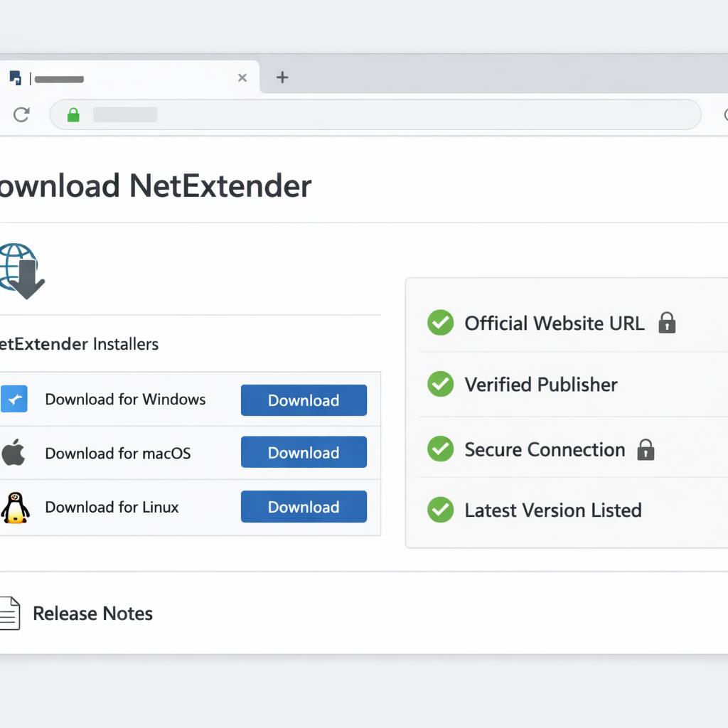Click the green padlock in the address bar
The width and height of the screenshot is (728, 728).
tap(73, 114)
